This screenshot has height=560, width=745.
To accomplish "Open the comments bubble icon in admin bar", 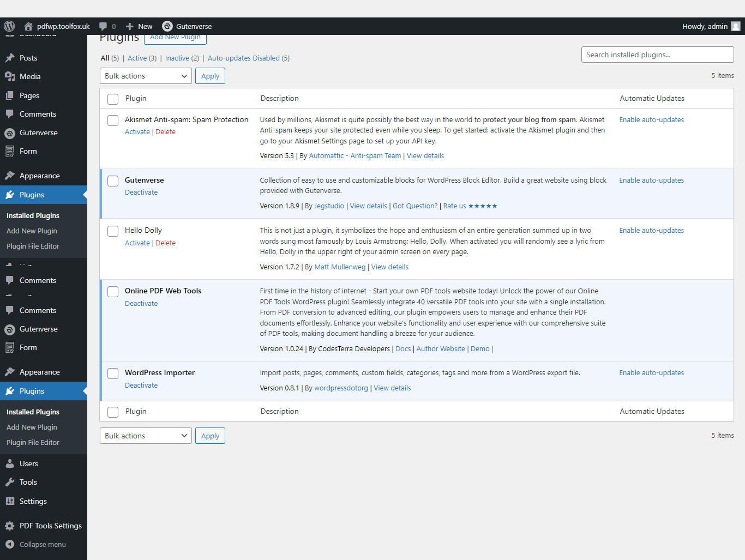I will tap(103, 26).
